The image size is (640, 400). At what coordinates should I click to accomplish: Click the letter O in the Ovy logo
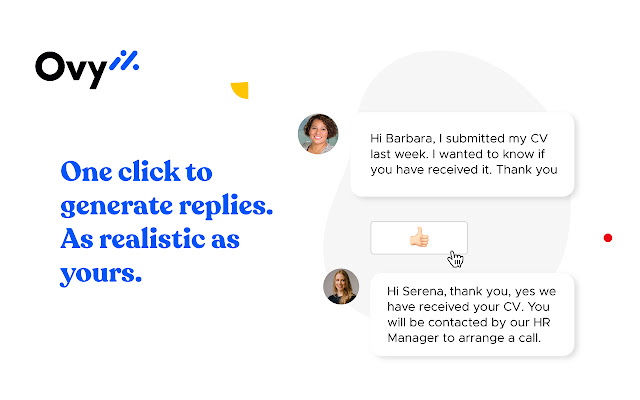click(x=51, y=66)
